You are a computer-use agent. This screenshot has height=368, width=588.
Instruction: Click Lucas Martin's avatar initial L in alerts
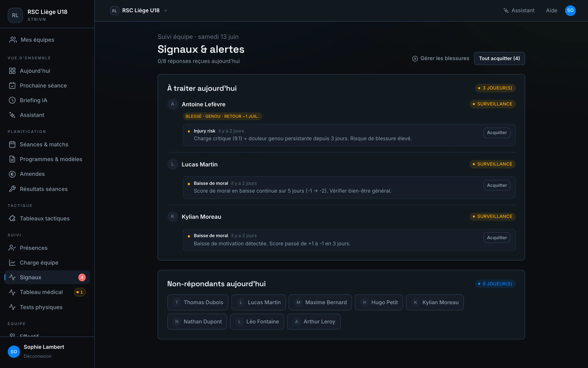click(x=173, y=164)
